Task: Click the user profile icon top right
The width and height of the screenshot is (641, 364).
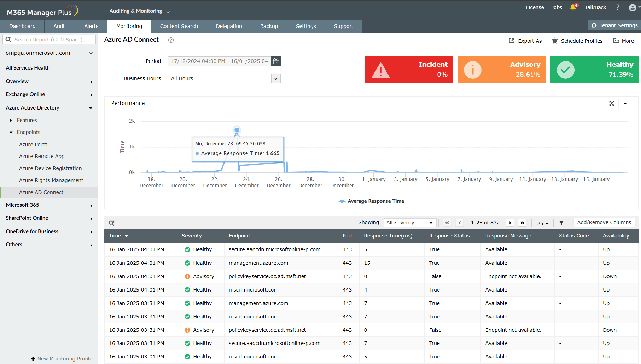Action: coord(633,7)
